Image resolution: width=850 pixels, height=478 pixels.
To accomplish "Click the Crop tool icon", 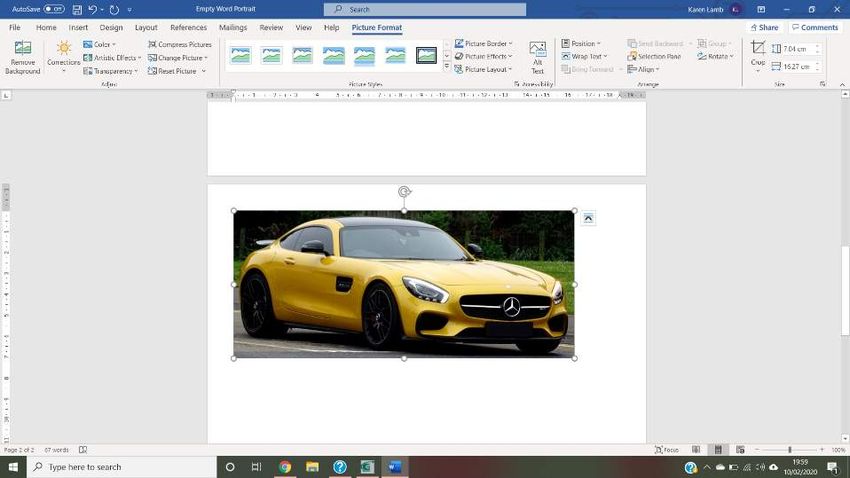I will (758, 48).
